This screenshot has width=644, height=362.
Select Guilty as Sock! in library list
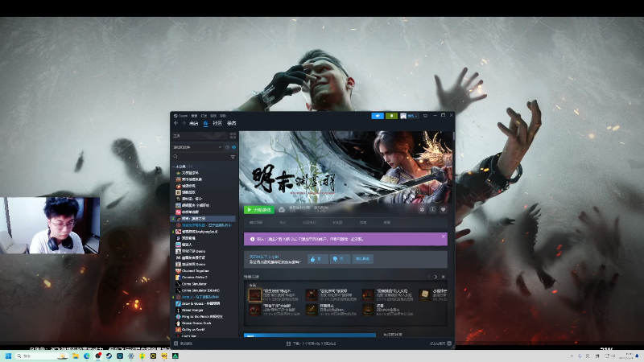(x=193, y=330)
